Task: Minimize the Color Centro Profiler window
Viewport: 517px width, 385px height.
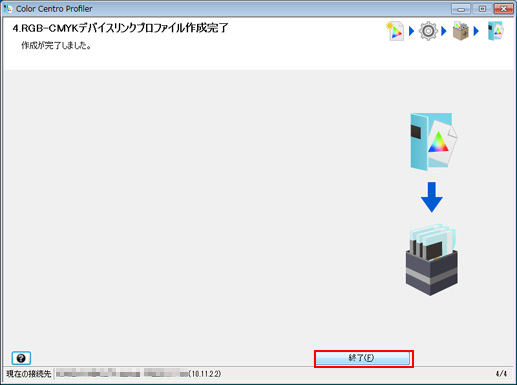Action: click(x=461, y=9)
